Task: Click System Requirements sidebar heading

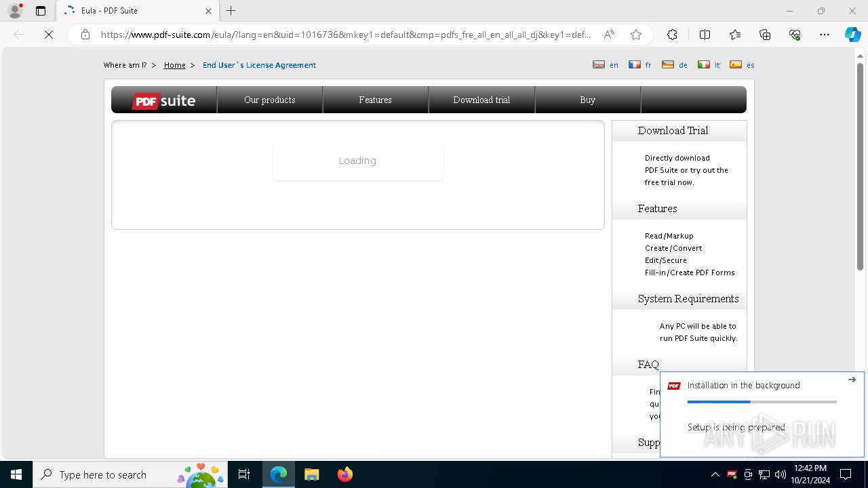Action: 688,299
